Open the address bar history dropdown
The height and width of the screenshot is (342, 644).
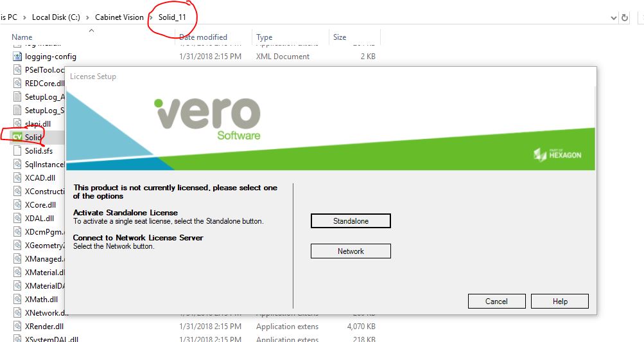click(x=614, y=17)
